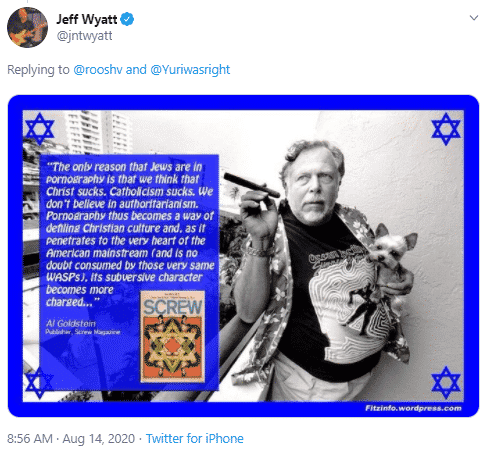Image resolution: width=490 pixels, height=457 pixels.
Task: Open the @jntwyatt handle link
Action: (x=85, y=36)
